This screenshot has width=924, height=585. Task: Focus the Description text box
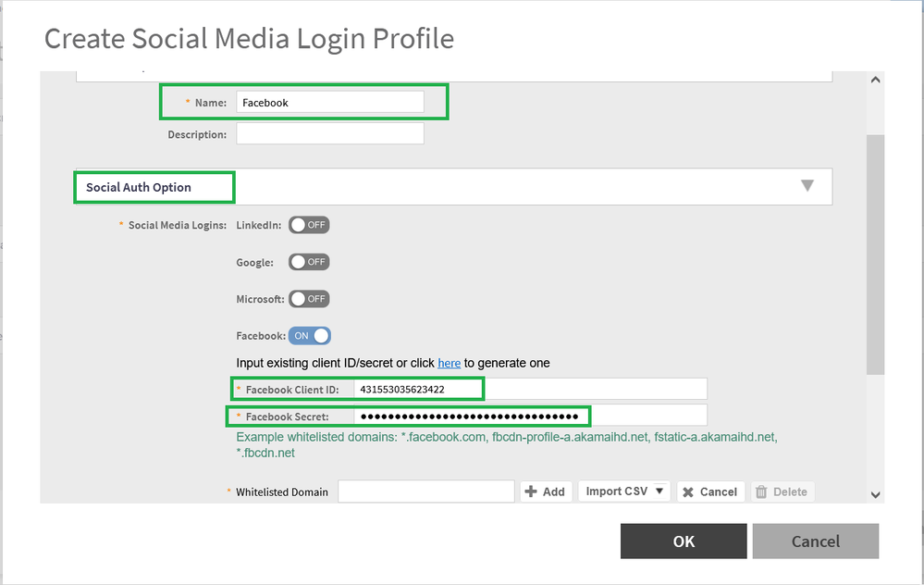(329, 134)
